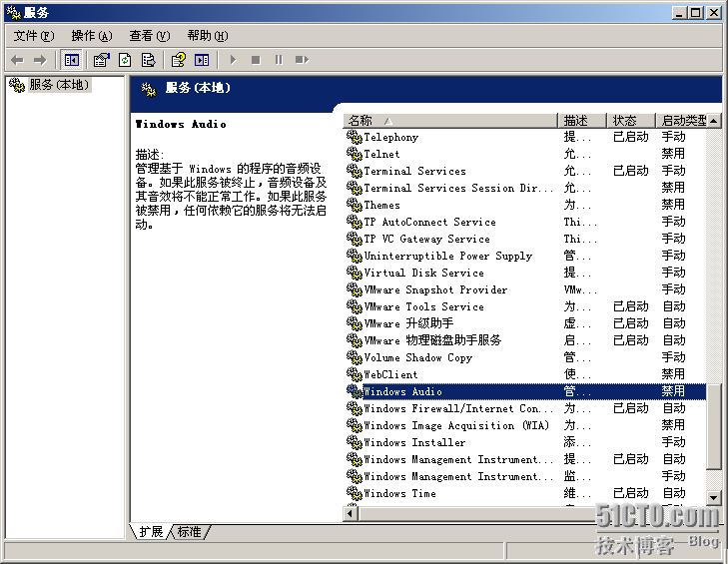Click the Stop Service square button

pyautogui.click(x=256, y=60)
